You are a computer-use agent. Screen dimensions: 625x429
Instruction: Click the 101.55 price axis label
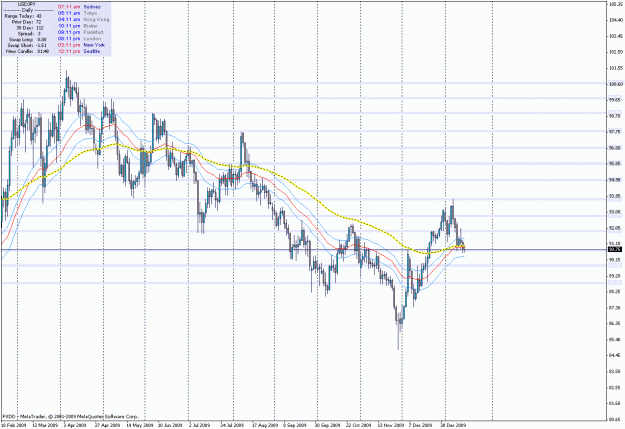click(615, 68)
